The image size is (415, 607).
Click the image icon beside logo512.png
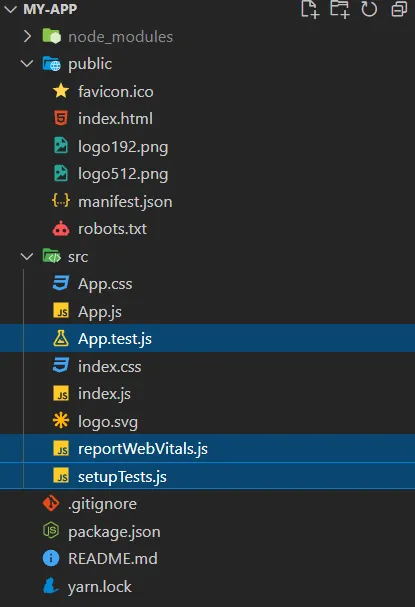61,173
